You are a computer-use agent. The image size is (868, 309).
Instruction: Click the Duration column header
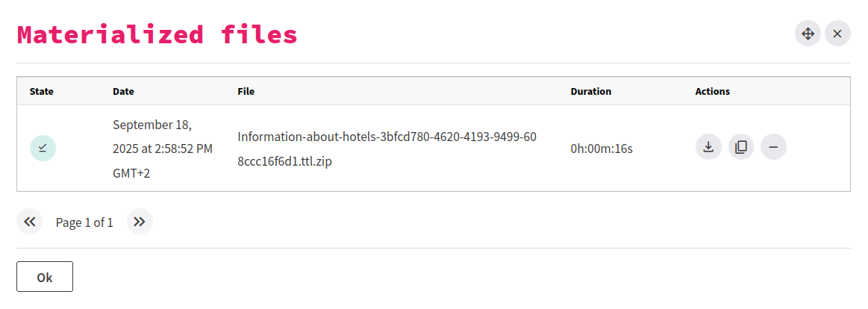point(590,92)
